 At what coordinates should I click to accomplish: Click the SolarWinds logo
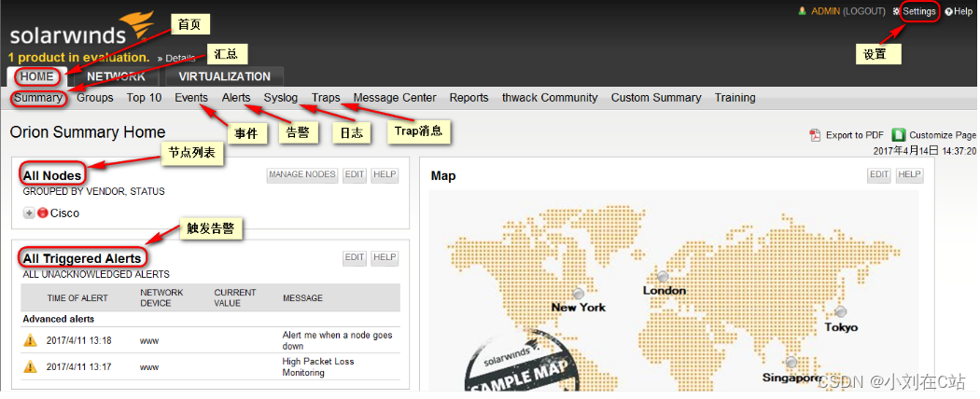pos(80,30)
